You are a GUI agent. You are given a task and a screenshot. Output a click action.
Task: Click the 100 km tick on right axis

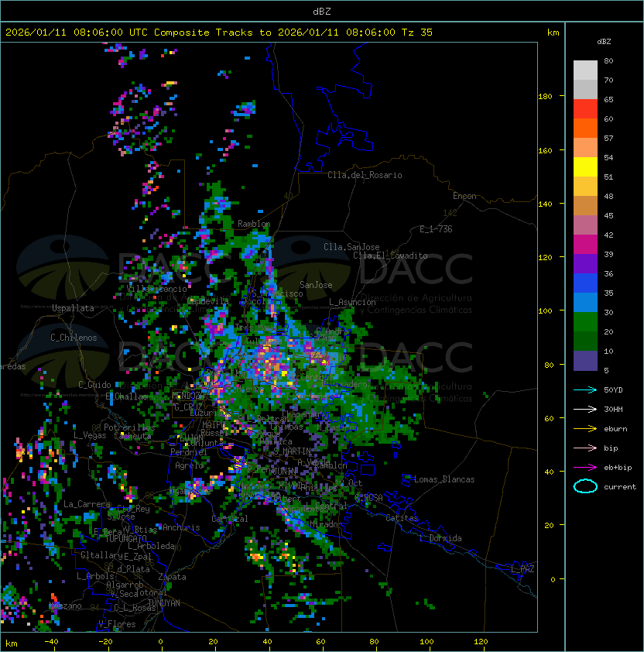pyautogui.click(x=545, y=311)
